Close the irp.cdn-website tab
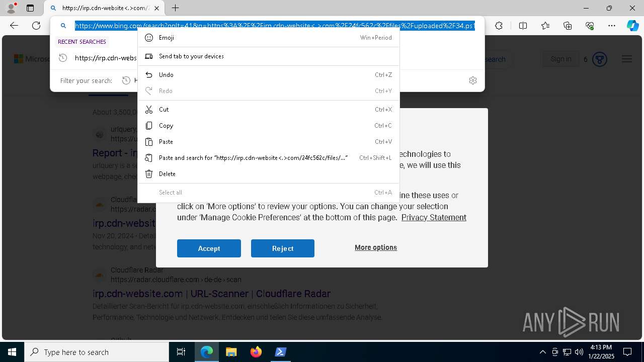The image size is (644, 362). (157, 8)
